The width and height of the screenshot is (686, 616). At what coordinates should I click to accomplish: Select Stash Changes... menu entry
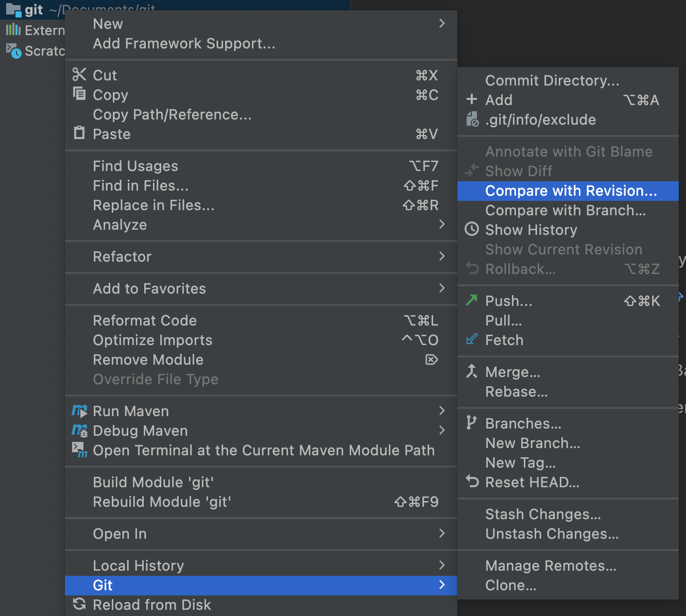543,515
